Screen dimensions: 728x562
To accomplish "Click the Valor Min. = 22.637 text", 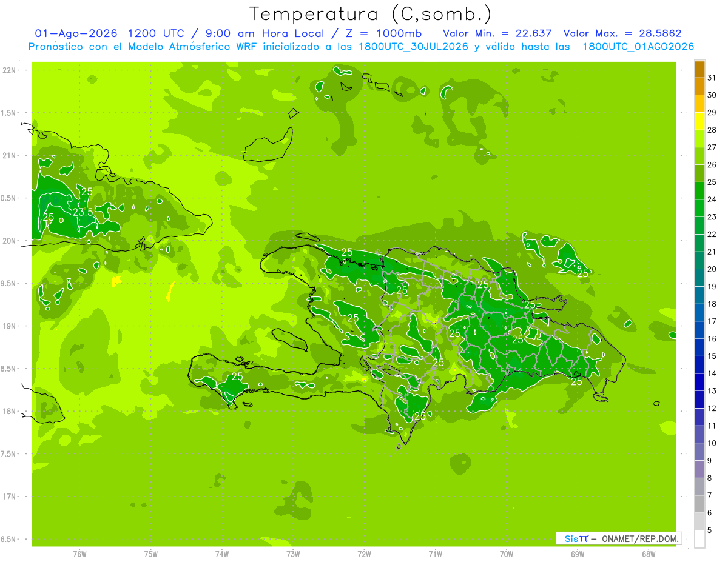I will point(497,33).
